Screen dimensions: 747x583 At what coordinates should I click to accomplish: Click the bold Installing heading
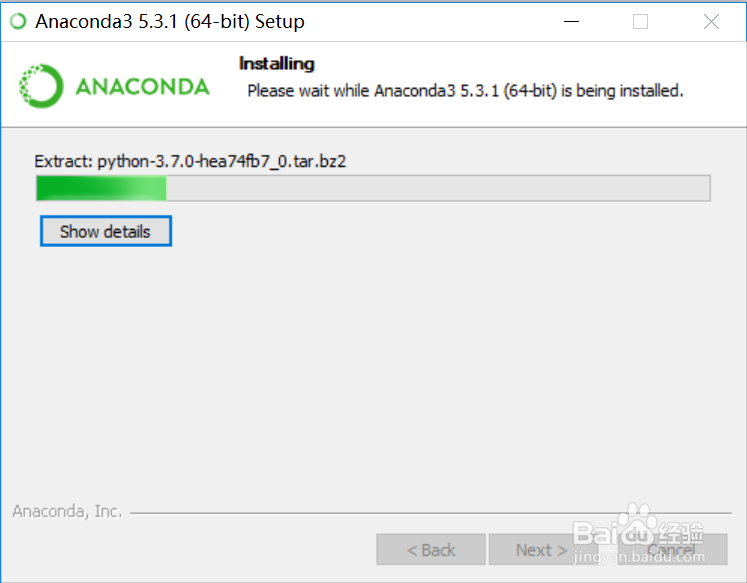coord(277,64)
